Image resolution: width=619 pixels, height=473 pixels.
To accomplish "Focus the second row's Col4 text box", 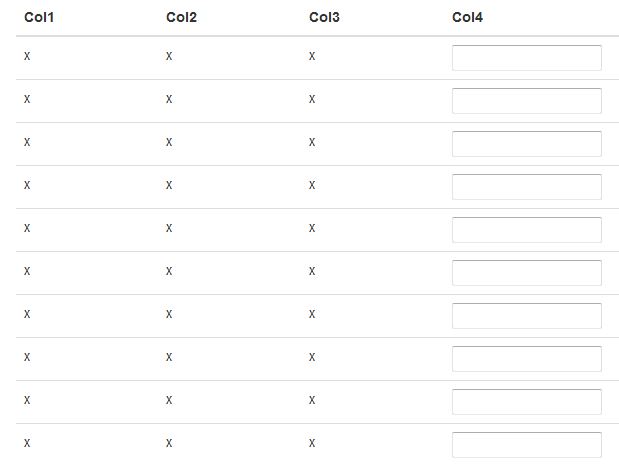I will 526,101.
